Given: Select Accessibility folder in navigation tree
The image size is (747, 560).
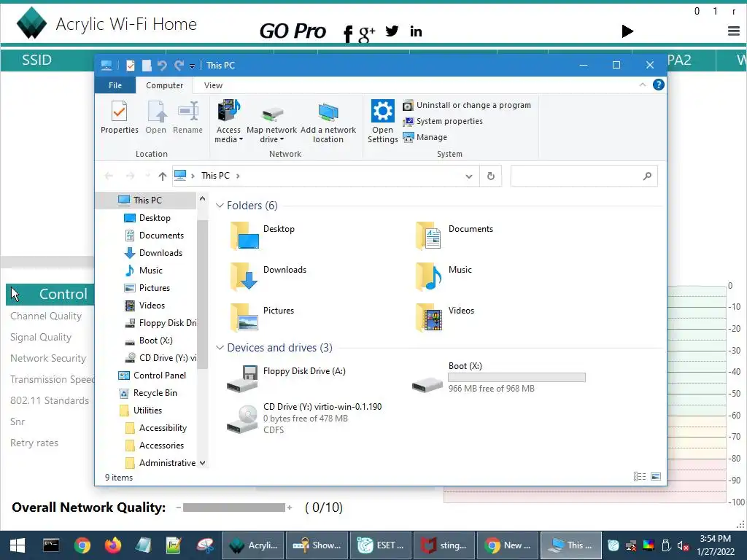Looking at the screenshot, I should tap(163, 428).
